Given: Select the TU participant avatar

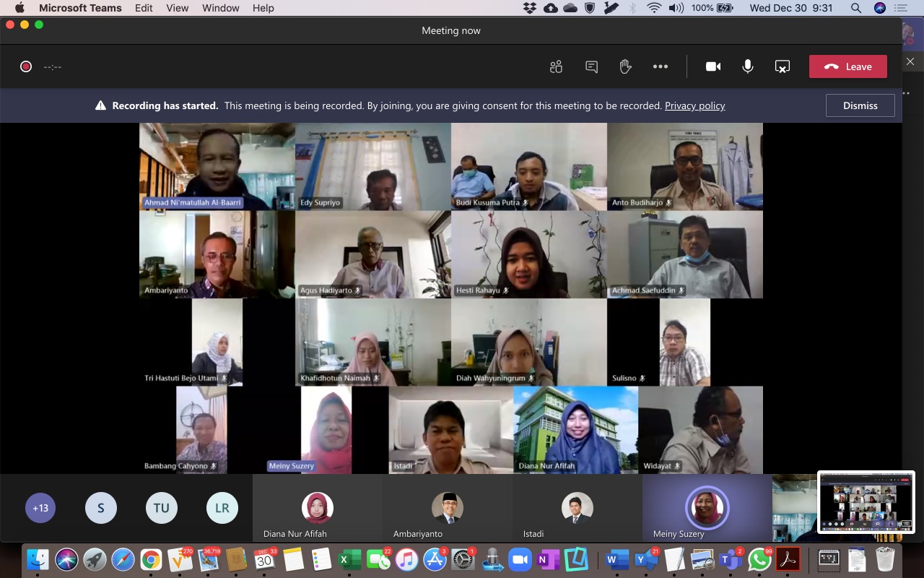Looking at the screenshot, I should (161, 508).
